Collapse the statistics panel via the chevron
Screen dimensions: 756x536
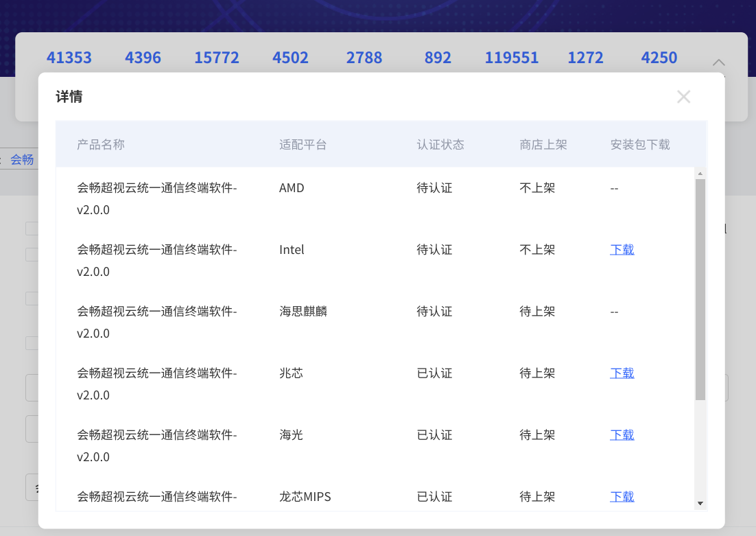pyautogui.click(x=718, y=62)
